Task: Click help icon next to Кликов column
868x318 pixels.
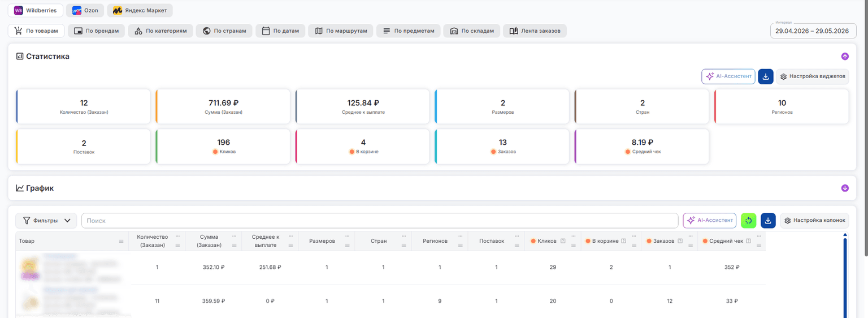Action: coord(563,241)
